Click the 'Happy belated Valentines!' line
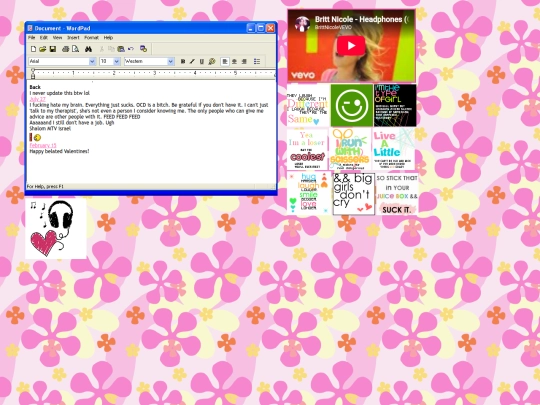The image size is (540, 405). 60,151
